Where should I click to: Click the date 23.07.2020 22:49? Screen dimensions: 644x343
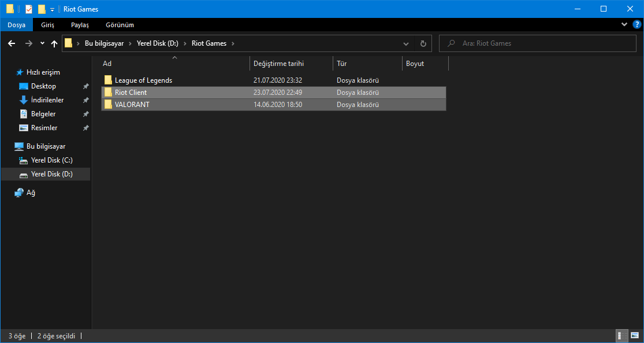[278, 93]
